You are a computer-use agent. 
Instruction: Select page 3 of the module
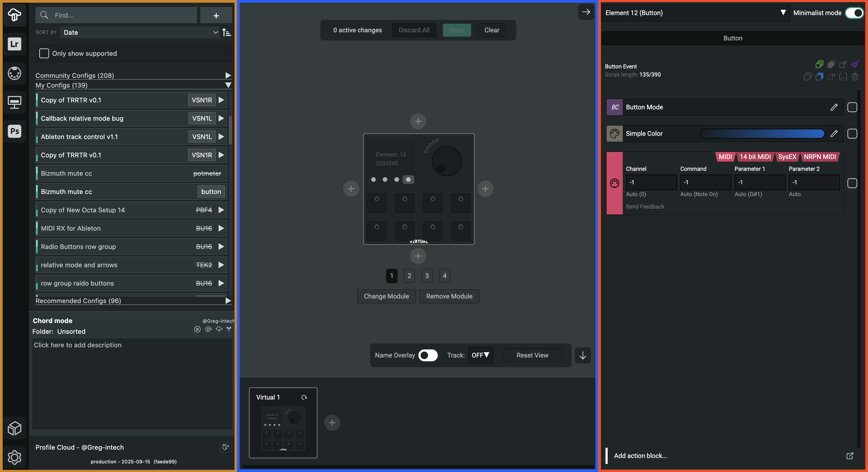click(426, 276)
